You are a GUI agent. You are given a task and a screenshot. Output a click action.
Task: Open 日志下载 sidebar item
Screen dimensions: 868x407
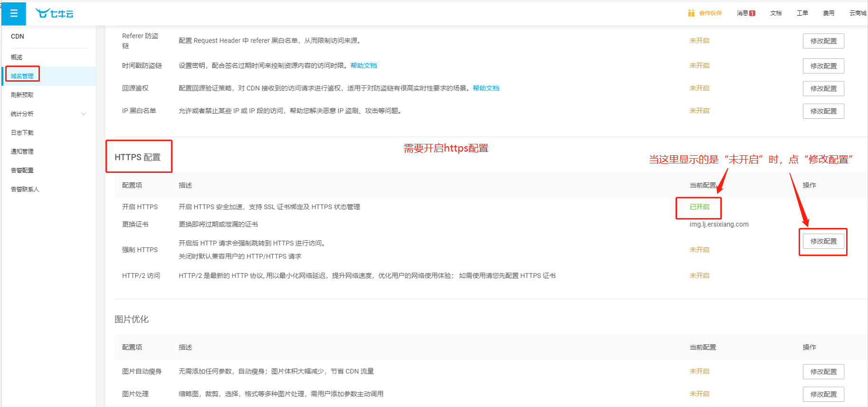tap(22, 133)
